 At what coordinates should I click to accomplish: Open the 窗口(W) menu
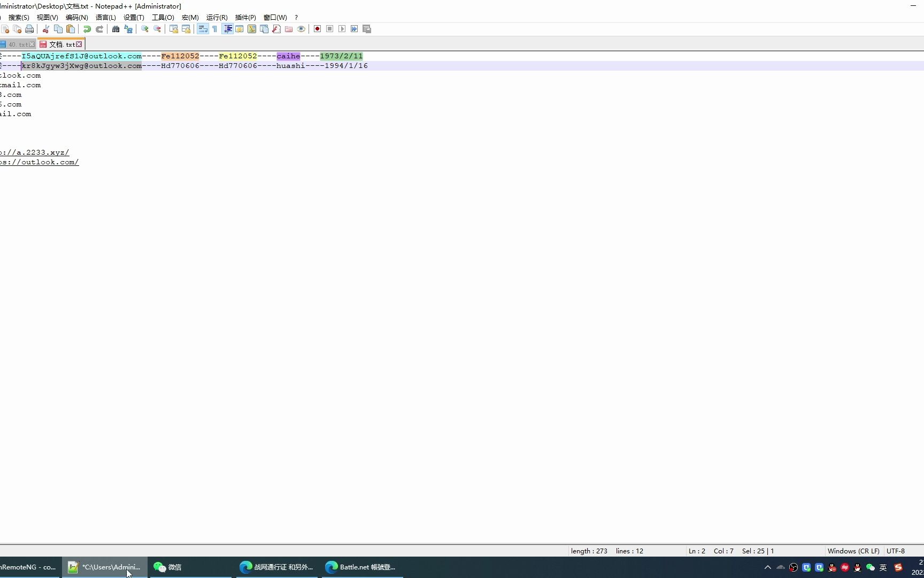coord(275,17)
